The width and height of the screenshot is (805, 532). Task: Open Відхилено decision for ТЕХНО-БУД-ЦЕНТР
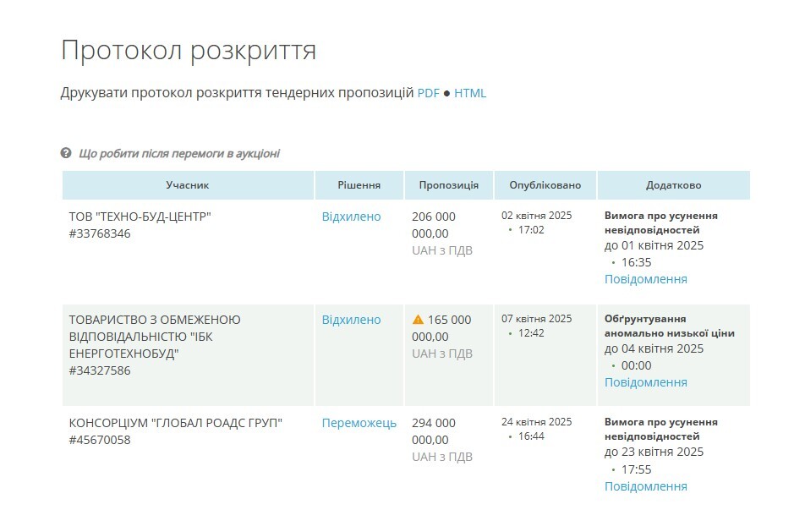pos(351,217)
